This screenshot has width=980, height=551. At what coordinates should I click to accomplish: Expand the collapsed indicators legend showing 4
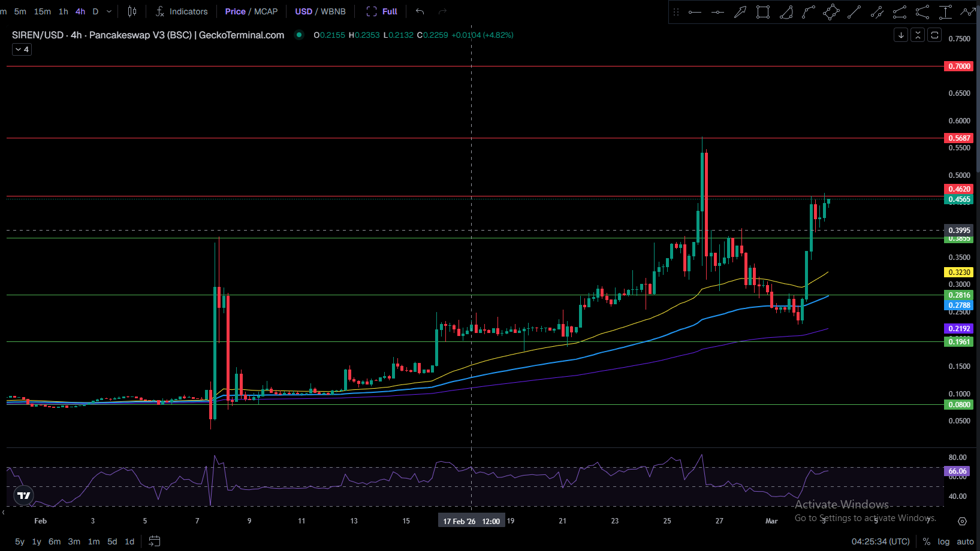[x=22, y=50]
